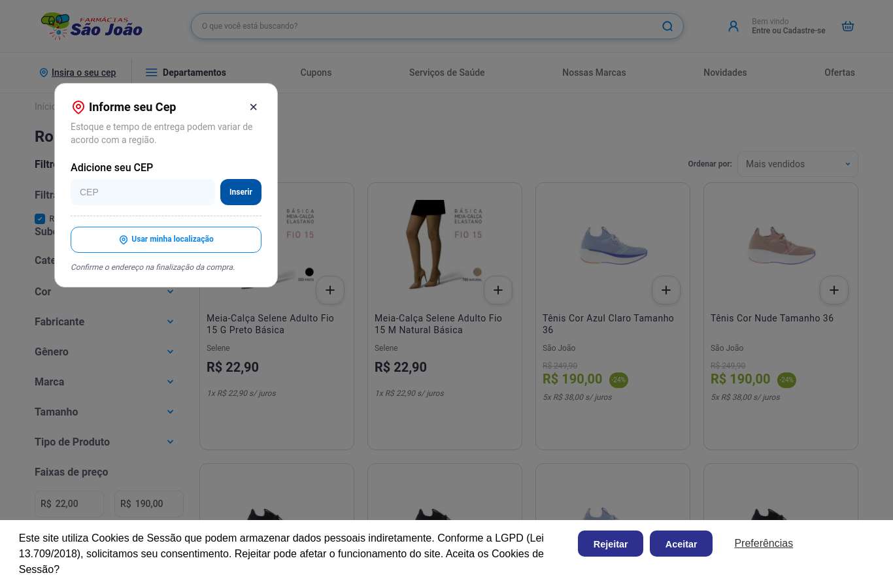This screenshot has width=893, height=588.
Task: Click the Inserir button
Action: (x=241, y=192)
